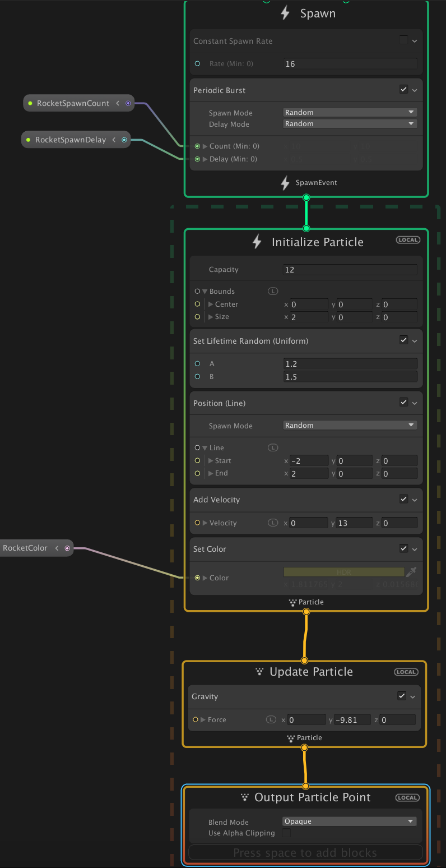The image size is (446, 868).
Task: Click the L space icon next to Gravity Force
Action: (271, 719)
